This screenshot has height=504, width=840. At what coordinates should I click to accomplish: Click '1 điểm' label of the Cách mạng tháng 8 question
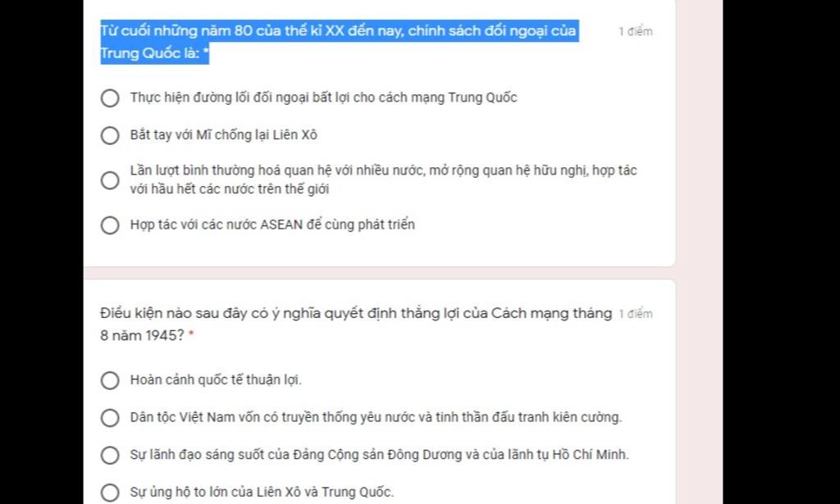point(636,314)
